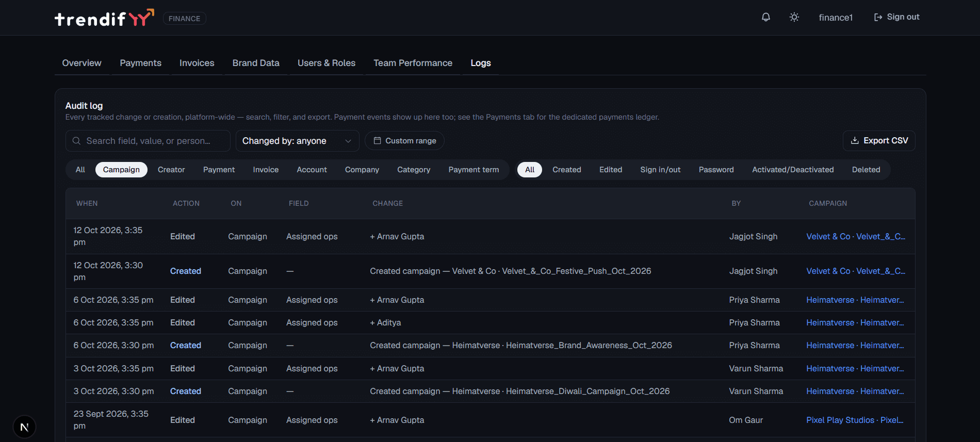Viewport: 980px width, 442px height.
Task: Show Activated/Deactivated actions
Action: [x=793, y=170]
